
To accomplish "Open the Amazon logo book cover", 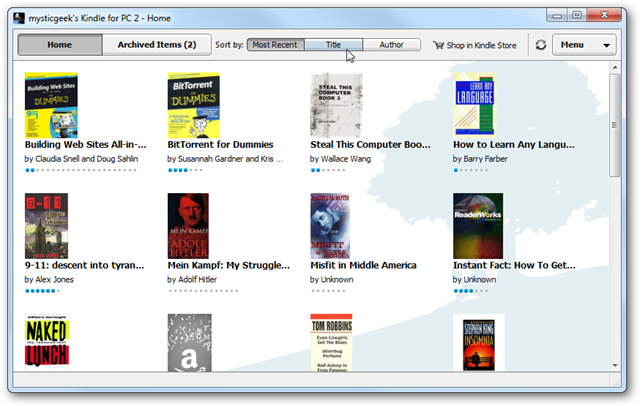I will [189, 342].
